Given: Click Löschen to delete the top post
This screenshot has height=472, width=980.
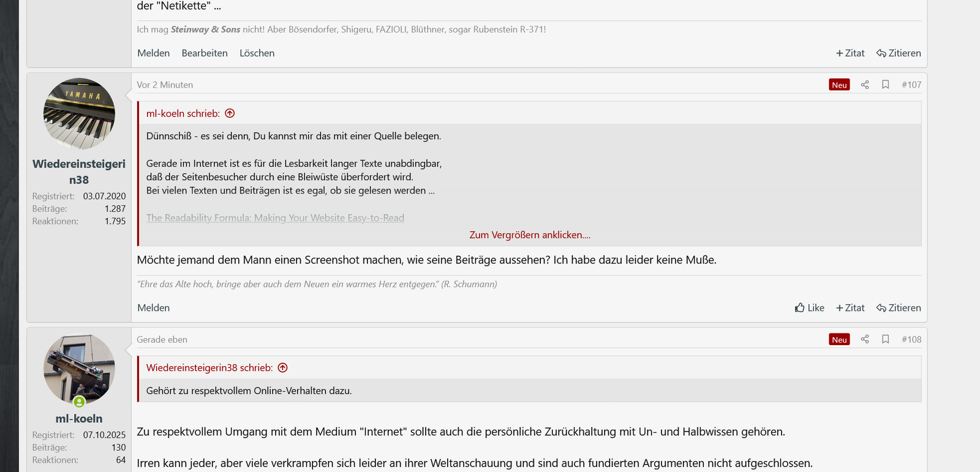Looking at the screenshot, I should click(257, 53).
